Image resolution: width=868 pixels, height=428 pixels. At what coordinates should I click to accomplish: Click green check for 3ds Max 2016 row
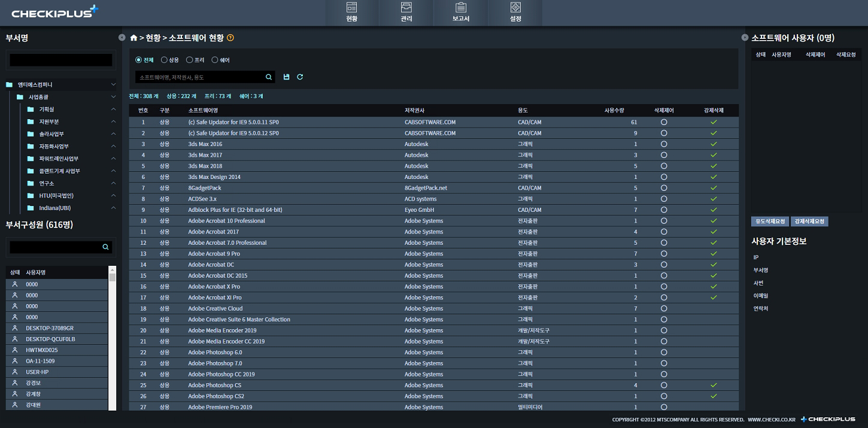714,144
